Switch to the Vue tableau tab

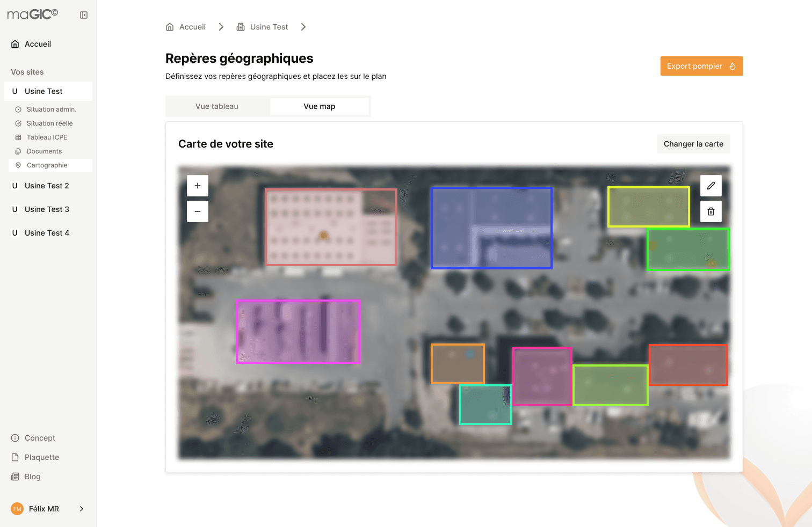(217, 106)
